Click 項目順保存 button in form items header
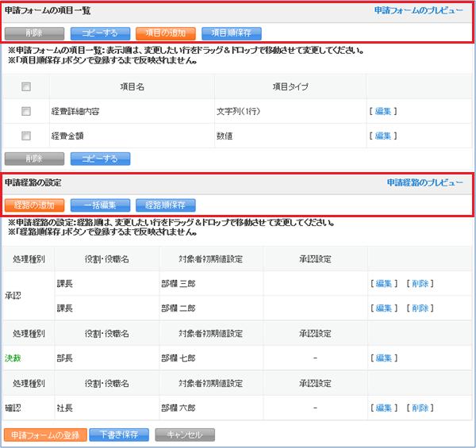Screen dimensions: 476x448 [231, 33]
